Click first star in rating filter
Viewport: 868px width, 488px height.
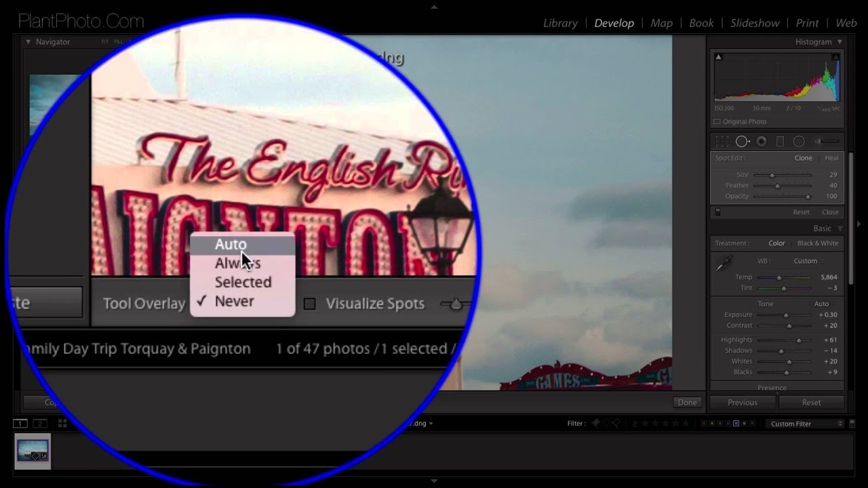coord(645,424)
